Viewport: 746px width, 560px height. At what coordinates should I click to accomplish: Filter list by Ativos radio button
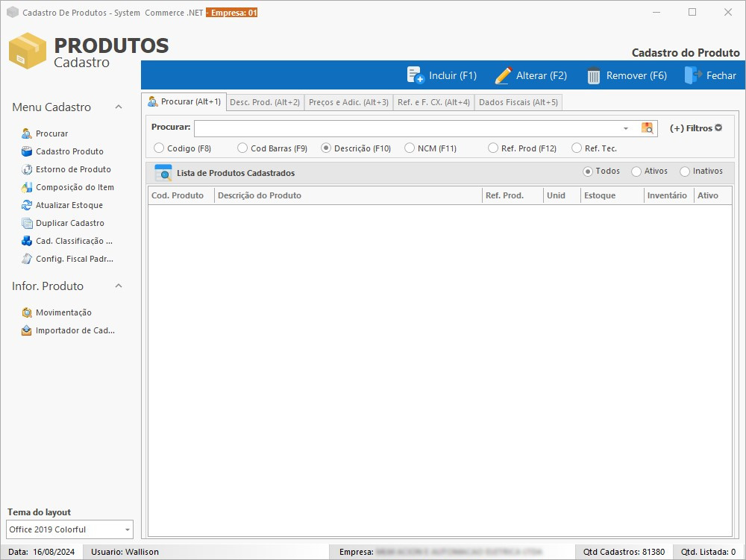point(636,172)
